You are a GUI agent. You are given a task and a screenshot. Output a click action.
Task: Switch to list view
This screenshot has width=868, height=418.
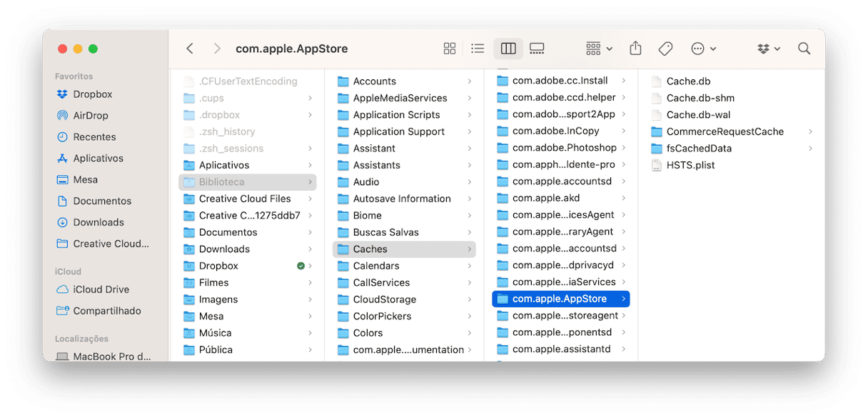click(x=478, y=49)
